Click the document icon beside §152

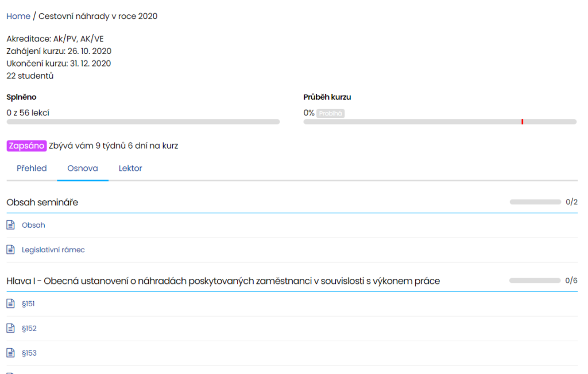(x=10, y=329)
